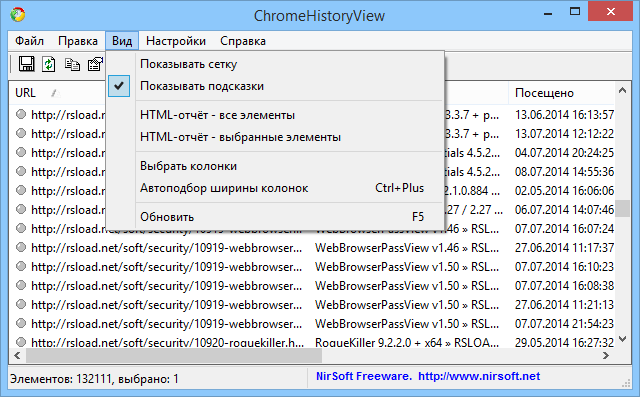Click the Save floppy disk toolbar icon
The image size is (640, 397).
tap(27, 64)
